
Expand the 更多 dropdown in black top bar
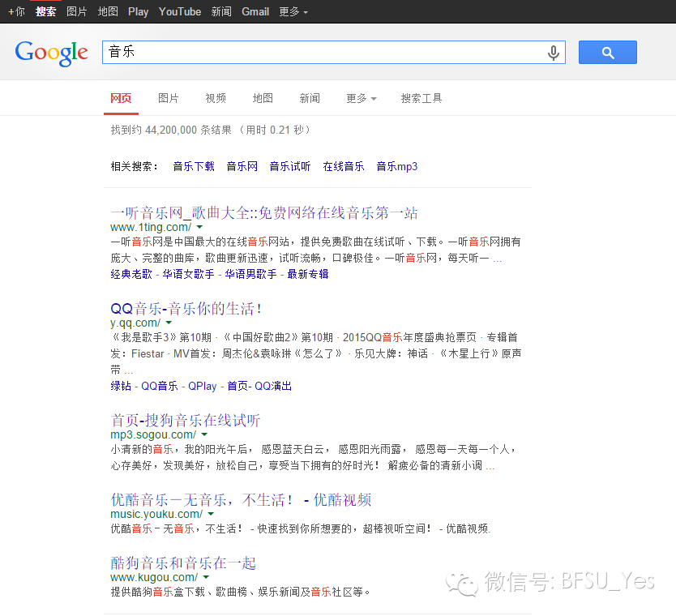(293, 11)
